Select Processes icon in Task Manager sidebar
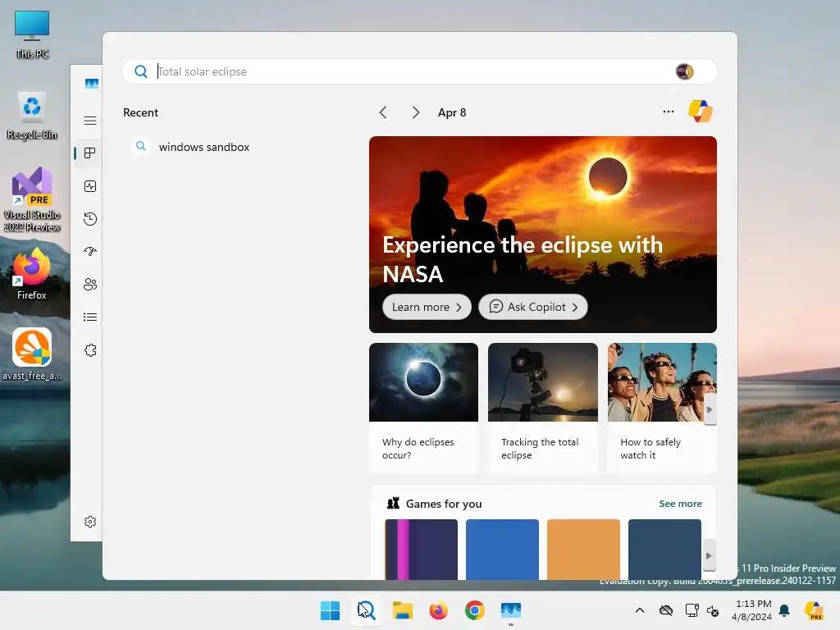The height and width of the screenshot is (630, 840). [90, 153]
